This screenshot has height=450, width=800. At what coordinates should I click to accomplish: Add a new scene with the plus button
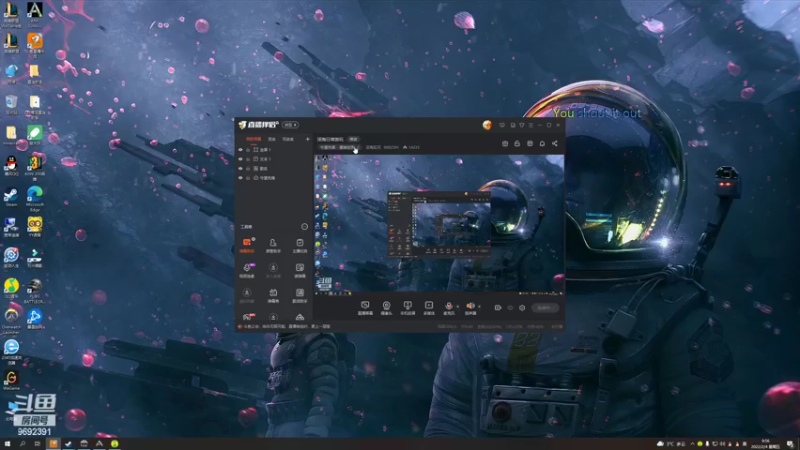tap(308, 139)
